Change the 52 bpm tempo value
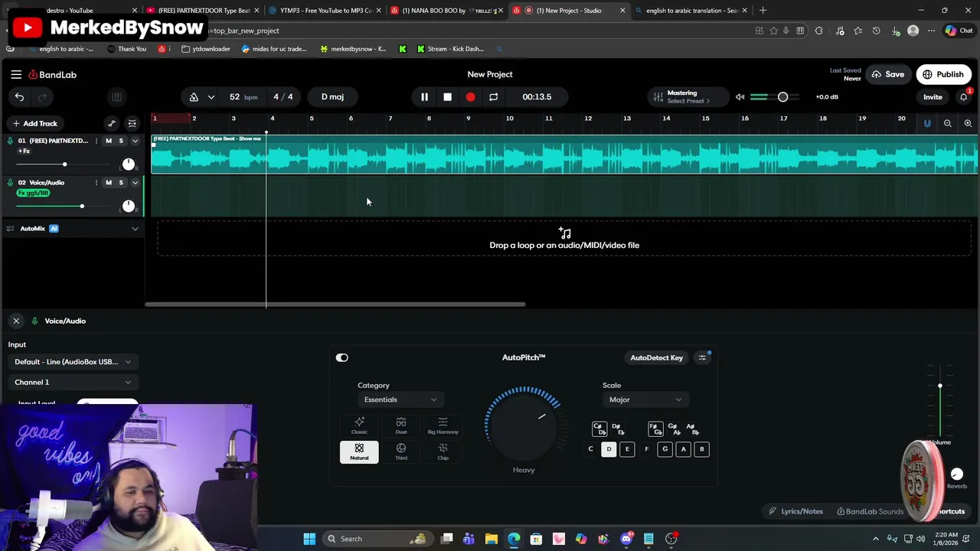The height and width of the screenshot is (551, 980). [x=243, y=97]
